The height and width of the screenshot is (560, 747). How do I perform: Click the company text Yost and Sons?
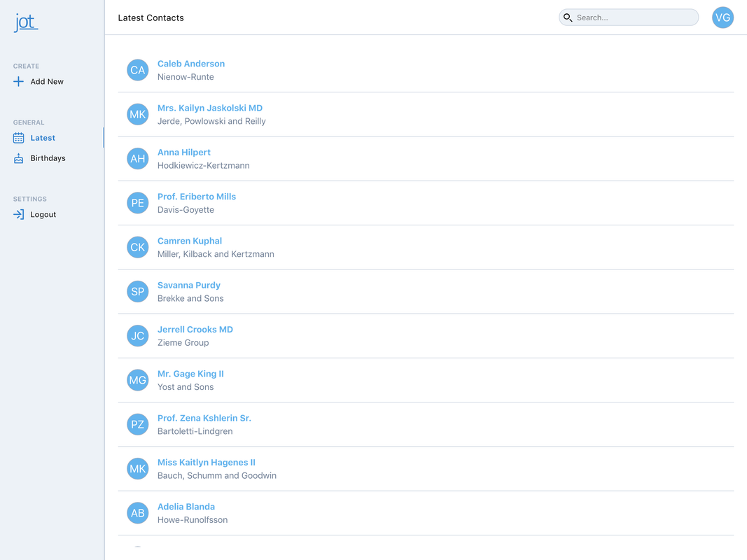(186, 387)
